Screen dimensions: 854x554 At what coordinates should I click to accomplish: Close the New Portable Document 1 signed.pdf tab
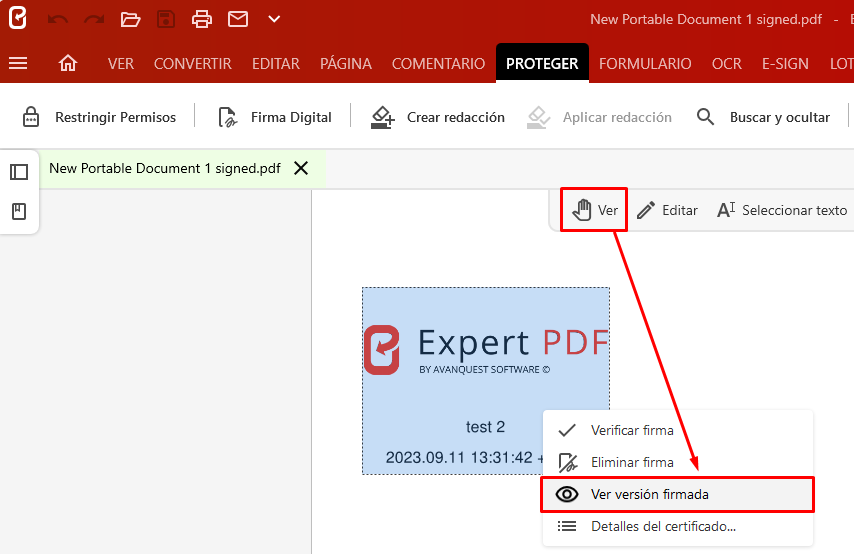pos(301,168)
